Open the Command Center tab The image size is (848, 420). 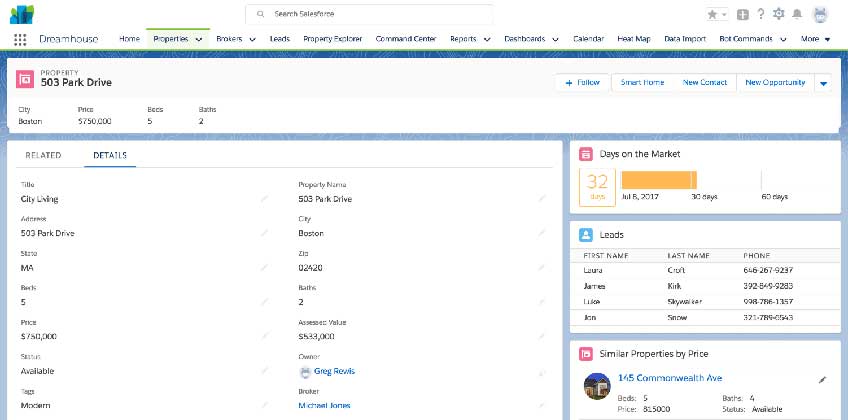tap(406, 39)
